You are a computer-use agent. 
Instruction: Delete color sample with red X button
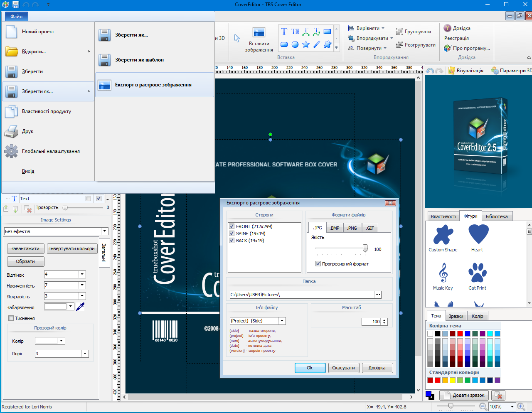click(498, 396)
